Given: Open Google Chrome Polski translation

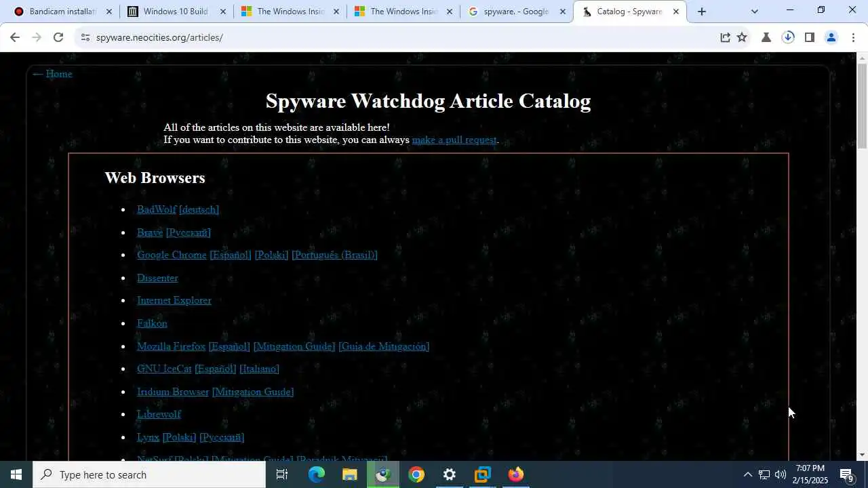Looking at the screenshot, I should click(271, 255).
